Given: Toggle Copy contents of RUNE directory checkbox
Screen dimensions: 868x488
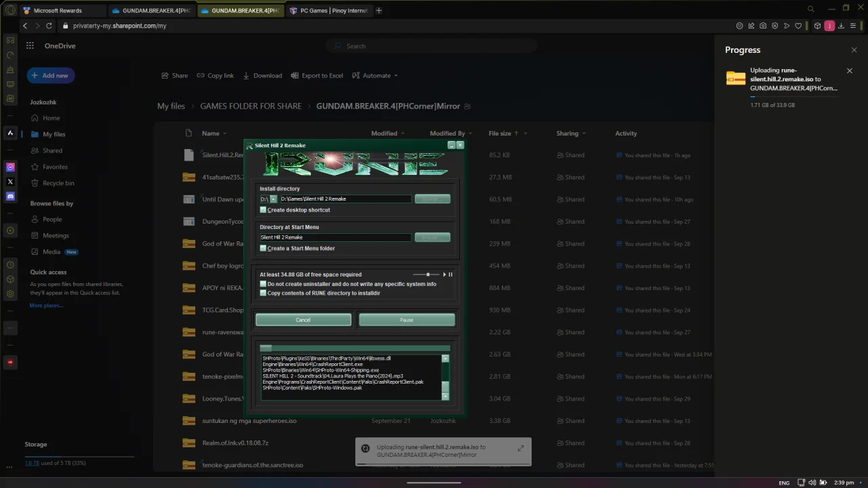Looking at the screenshot, I should (x=263, y=293).
